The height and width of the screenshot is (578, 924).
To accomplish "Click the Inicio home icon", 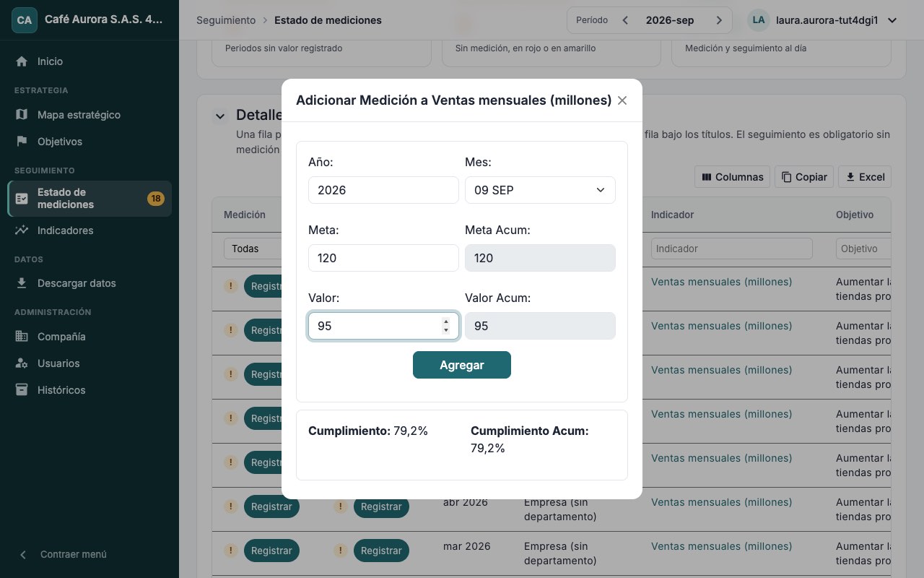I will (22, 61).
